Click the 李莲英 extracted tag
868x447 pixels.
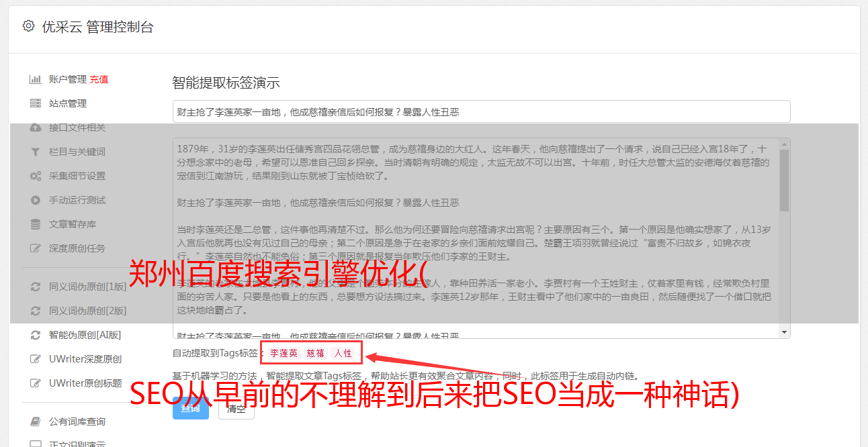(x=284, y=353)
